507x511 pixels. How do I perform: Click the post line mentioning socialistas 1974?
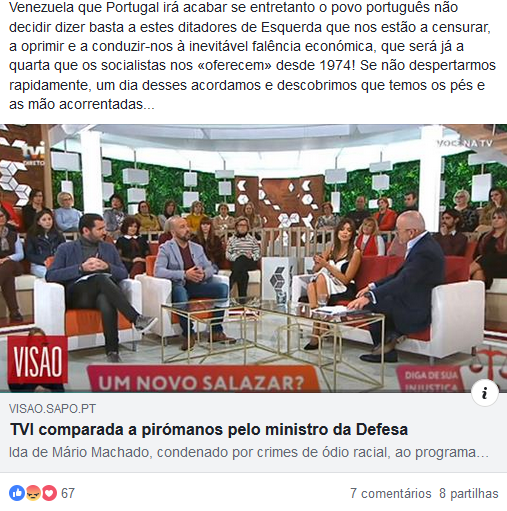tap(252, 65)
